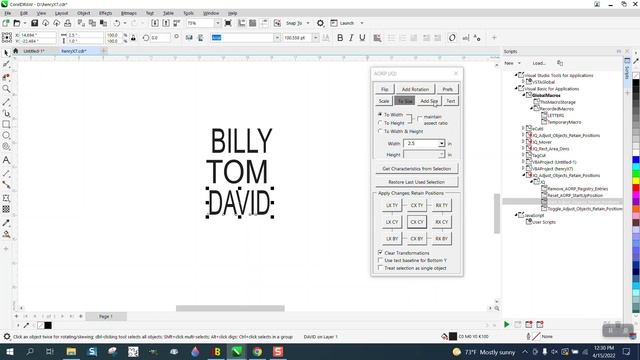This screenshot has width=640, height=360.
Task: Pick the blue swatch in color palette
Action: 636,160
